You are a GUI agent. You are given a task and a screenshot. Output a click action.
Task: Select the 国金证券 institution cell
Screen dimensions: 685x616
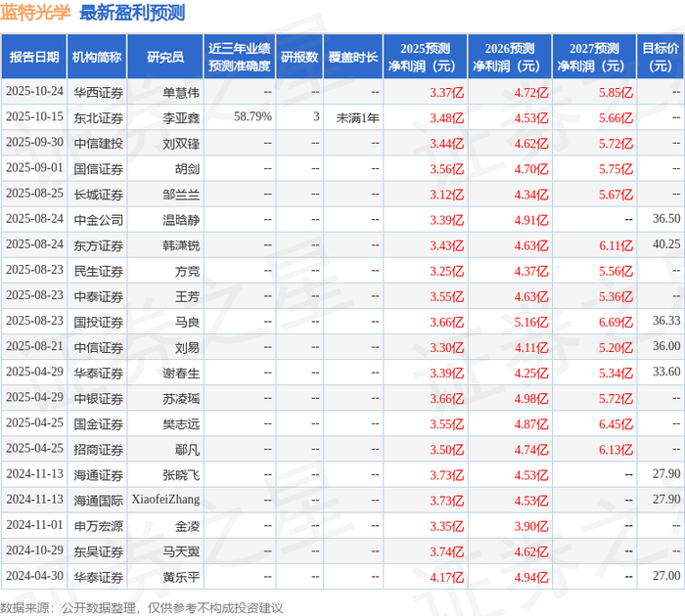coord(98,424)
